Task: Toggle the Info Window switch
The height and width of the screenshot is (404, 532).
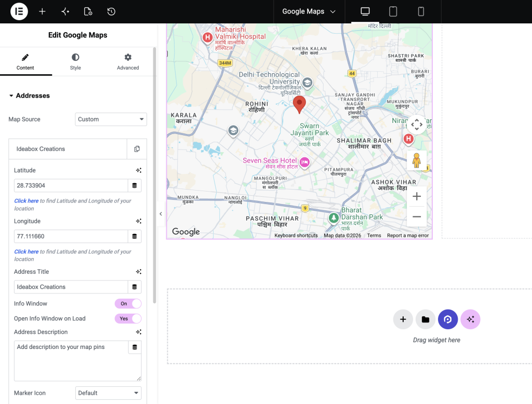Action: tap(128, 304)
